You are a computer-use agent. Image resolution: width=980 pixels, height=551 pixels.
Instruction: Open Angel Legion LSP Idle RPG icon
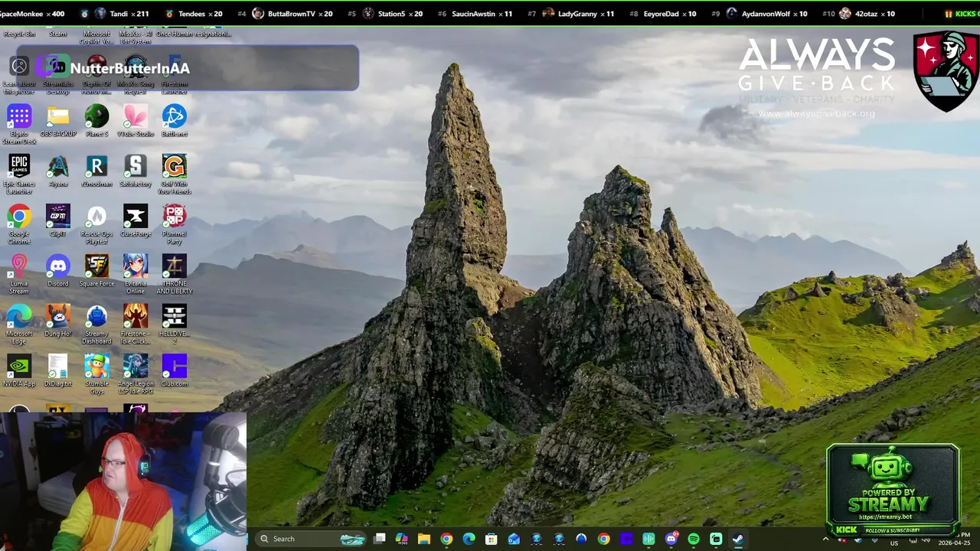tap(136, 374)
